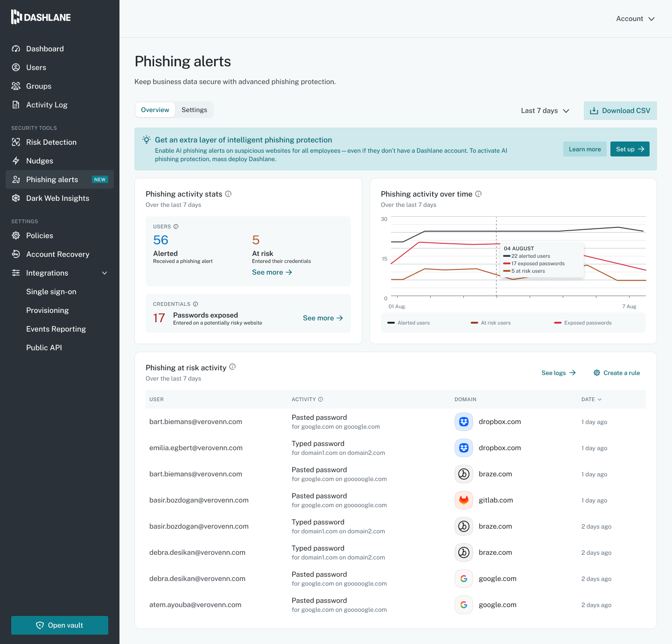Select the Account Recovery icon
This screenshot has width=672, height=644.
[16, 254]
